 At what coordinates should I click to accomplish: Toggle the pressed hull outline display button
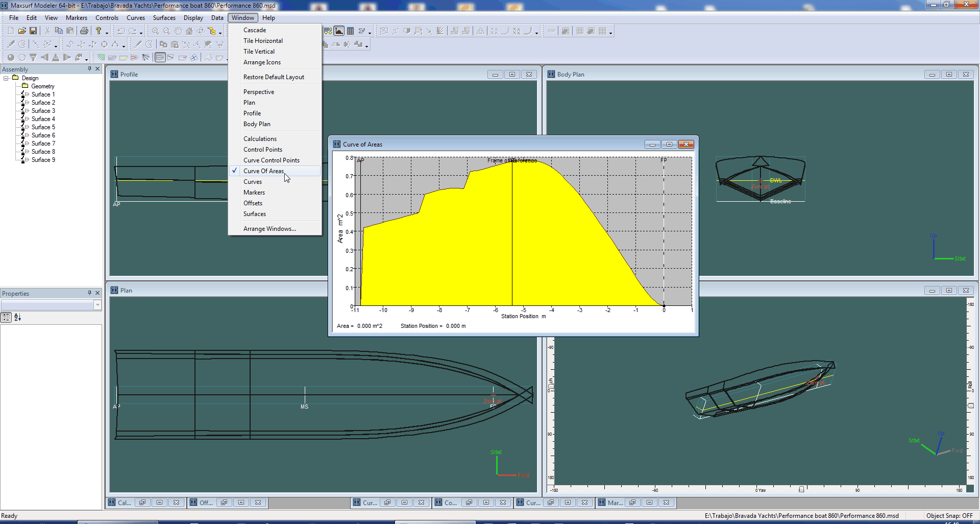(160, 58)
